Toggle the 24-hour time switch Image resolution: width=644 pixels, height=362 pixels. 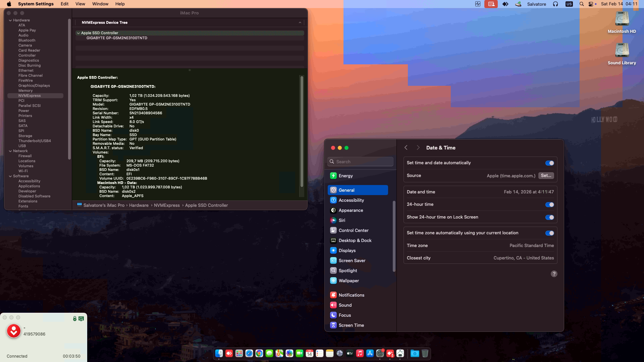pos(549,204)
